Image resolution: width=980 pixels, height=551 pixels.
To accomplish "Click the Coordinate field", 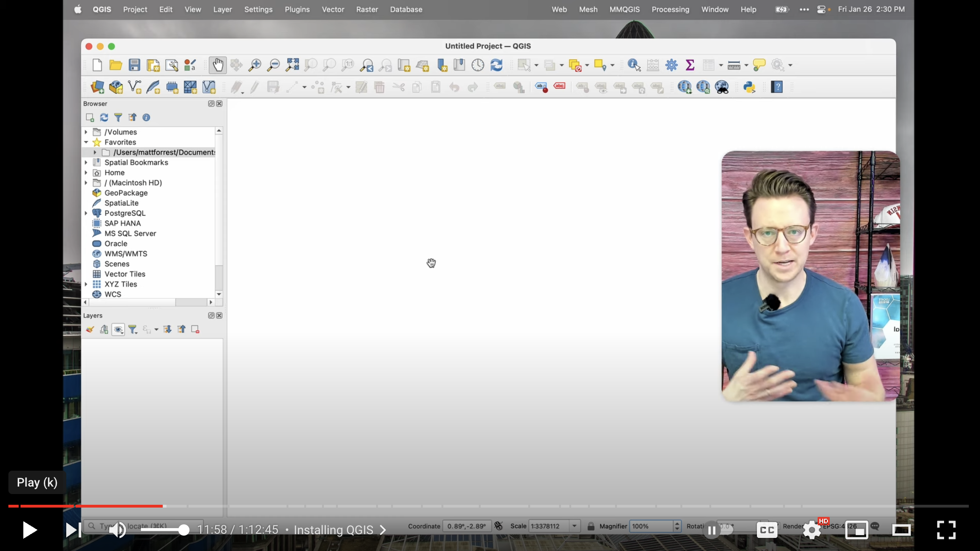I will [x=467, y=526].
